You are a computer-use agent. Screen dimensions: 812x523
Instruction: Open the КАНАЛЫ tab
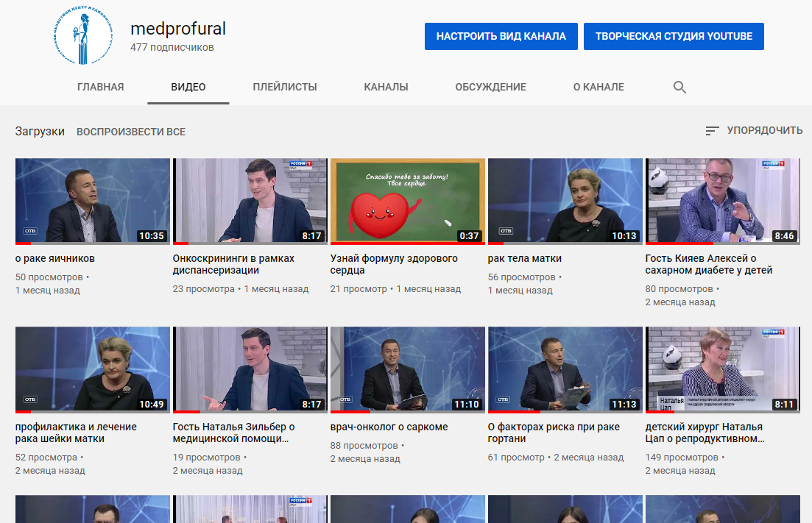[x=386, y=87]
